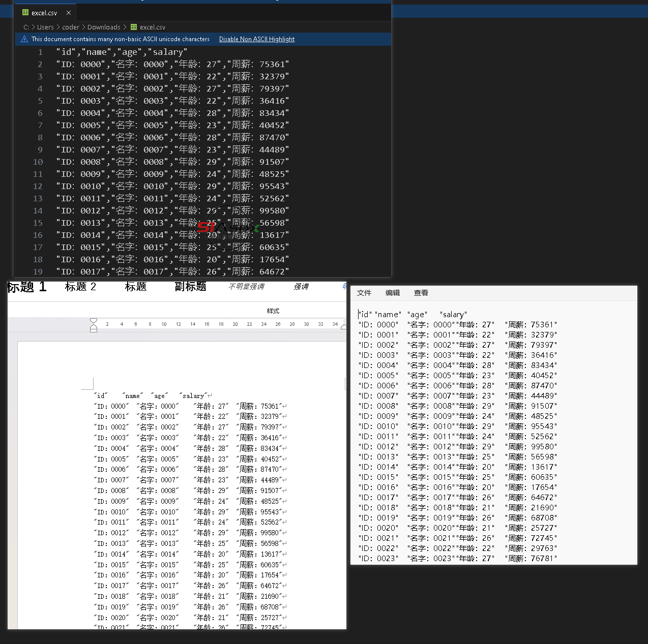
Task: Open the 文件 menu in Notepad
Action: click(364, 293)
